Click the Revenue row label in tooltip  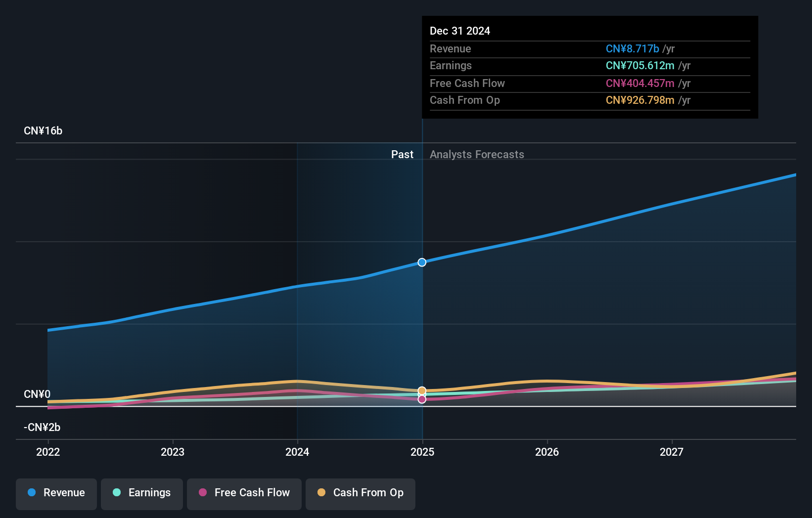(x=451, y=49)
